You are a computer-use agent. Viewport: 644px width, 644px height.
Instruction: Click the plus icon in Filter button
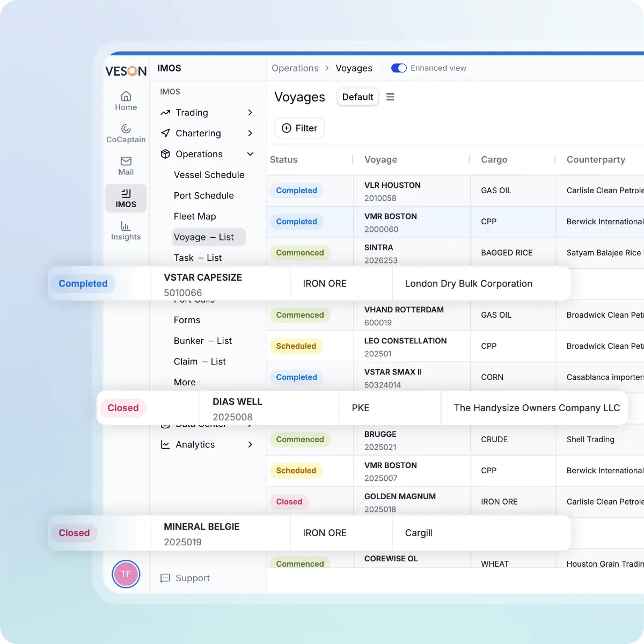pyautogui.click(x=287, y=128)
